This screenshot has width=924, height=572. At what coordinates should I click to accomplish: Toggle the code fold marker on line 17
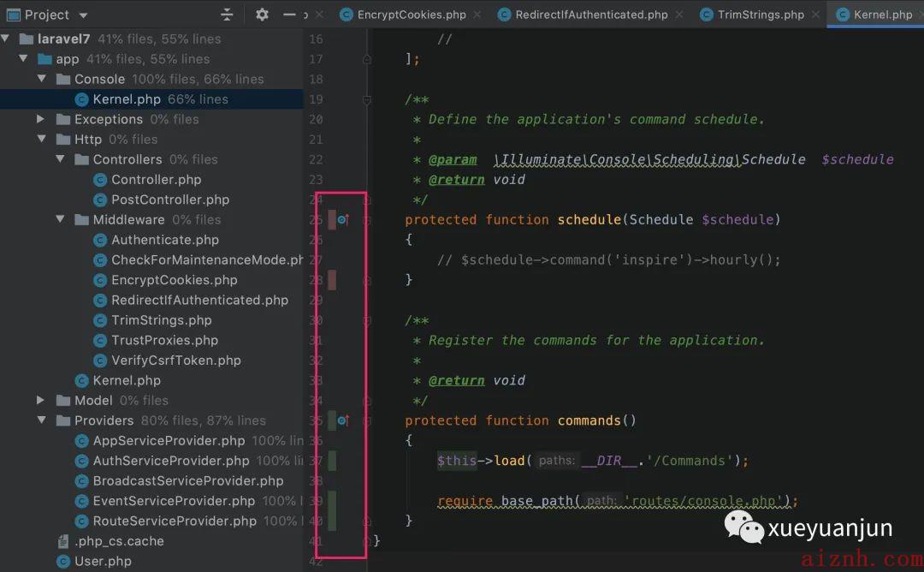[366, 59]
